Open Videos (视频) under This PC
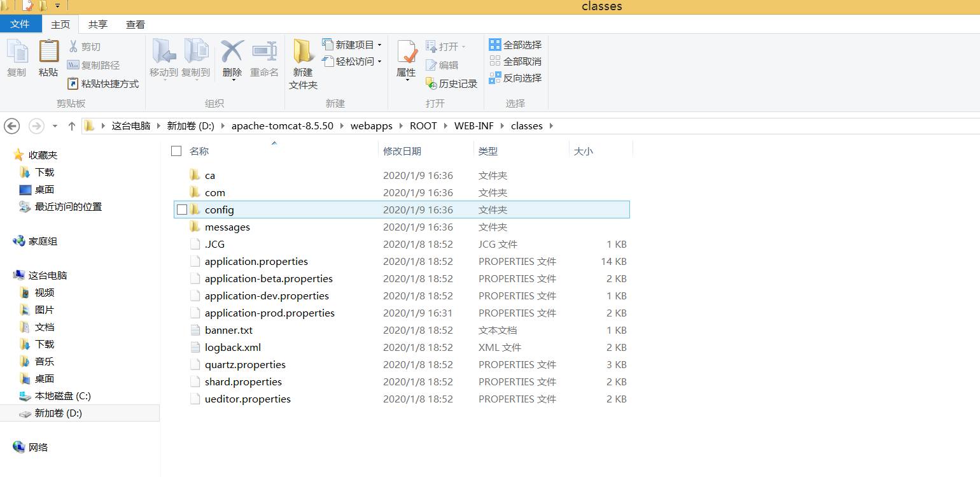 pyautogui.click(x=45, y=292)
